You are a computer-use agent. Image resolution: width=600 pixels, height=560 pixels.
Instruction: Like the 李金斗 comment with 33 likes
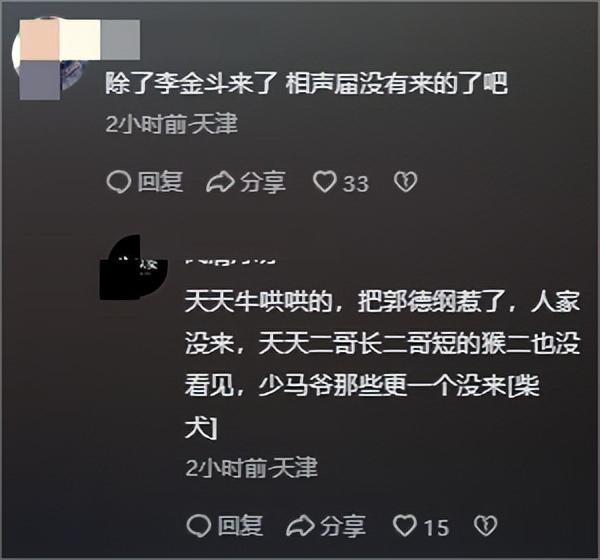324,182
